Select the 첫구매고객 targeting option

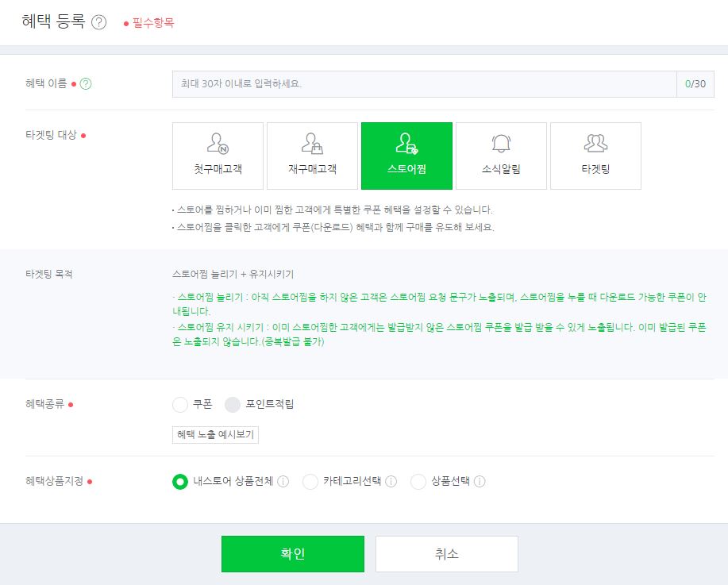coord(218,156)
